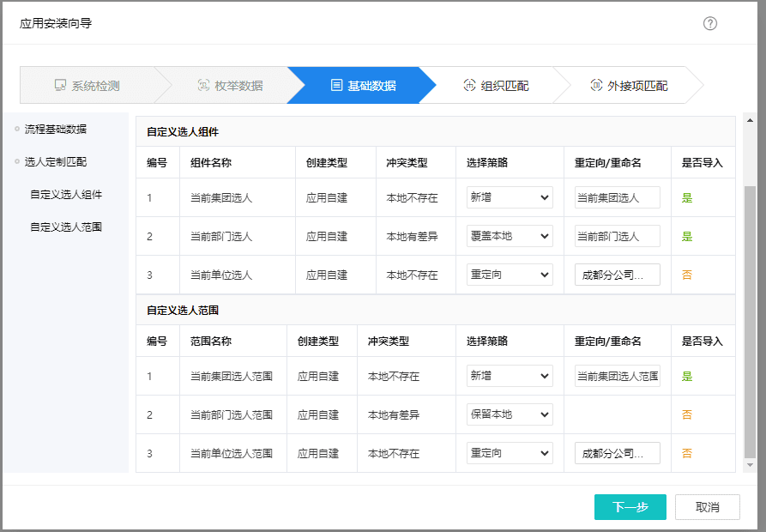Click 是 import status for 当前部门选人 component

[x=687, y=237]
